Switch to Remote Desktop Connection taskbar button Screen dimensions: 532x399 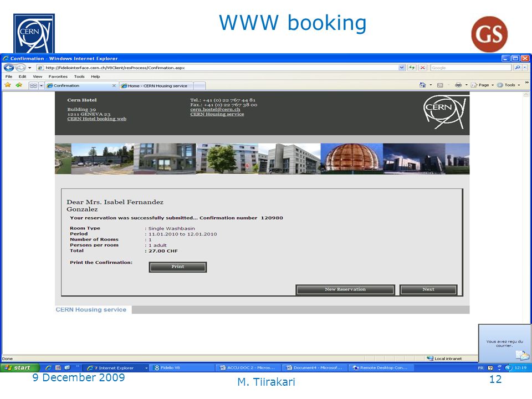[x=382, y=368]
